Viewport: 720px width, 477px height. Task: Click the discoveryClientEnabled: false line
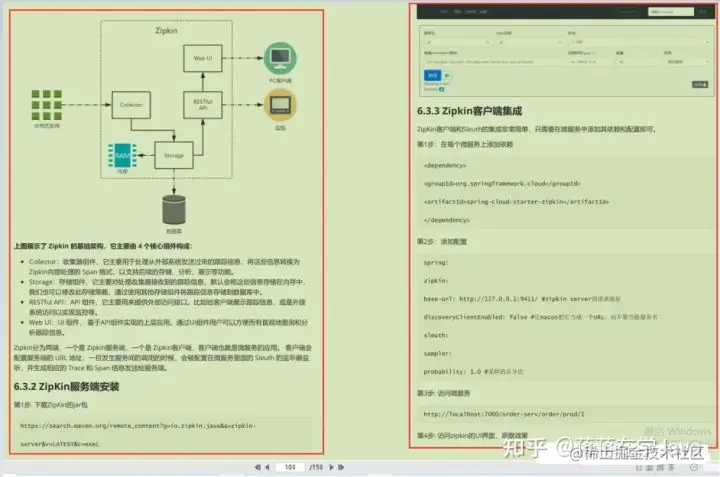tap(540, 317)
